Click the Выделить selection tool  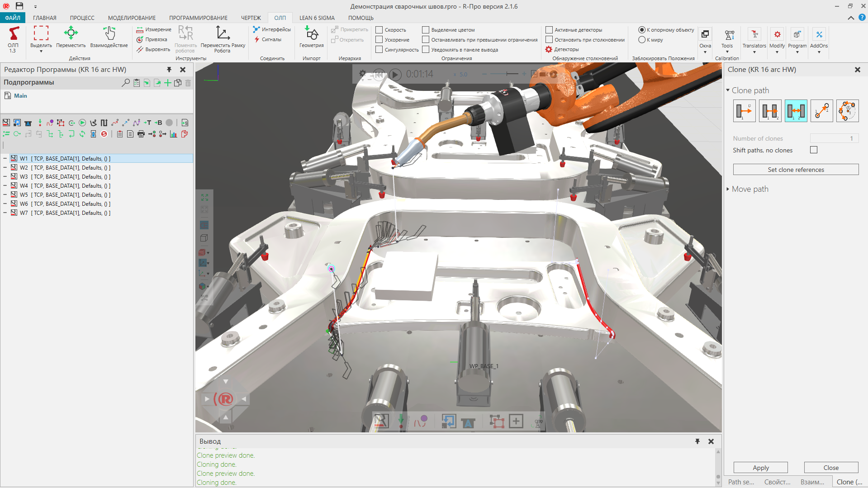point(41,37)
